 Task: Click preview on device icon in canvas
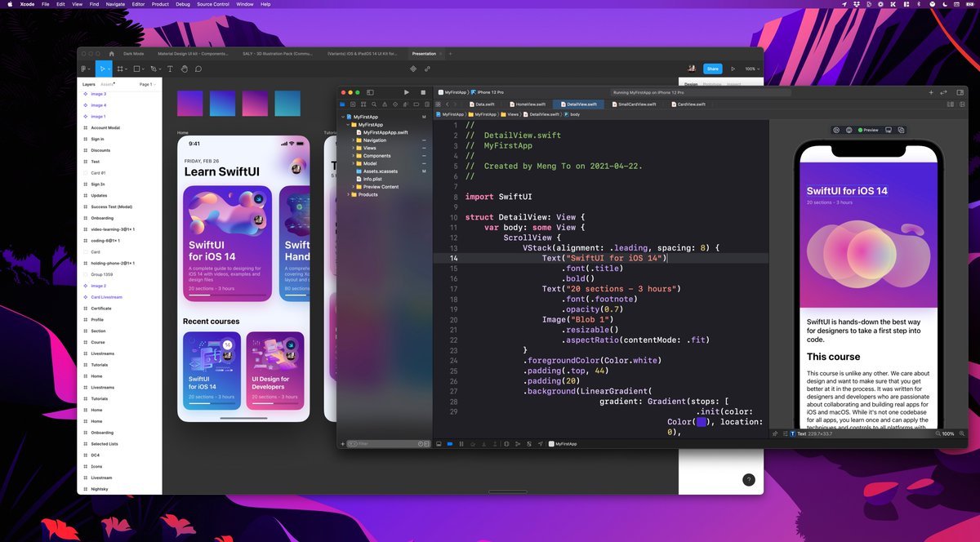(888, 130)
